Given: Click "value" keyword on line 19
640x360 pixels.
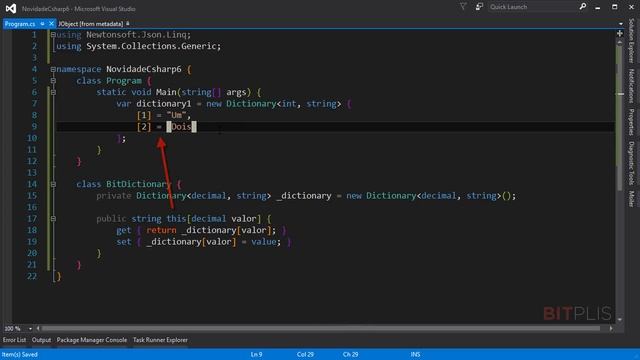Looking at the screenshot, I should pos(264,242).
